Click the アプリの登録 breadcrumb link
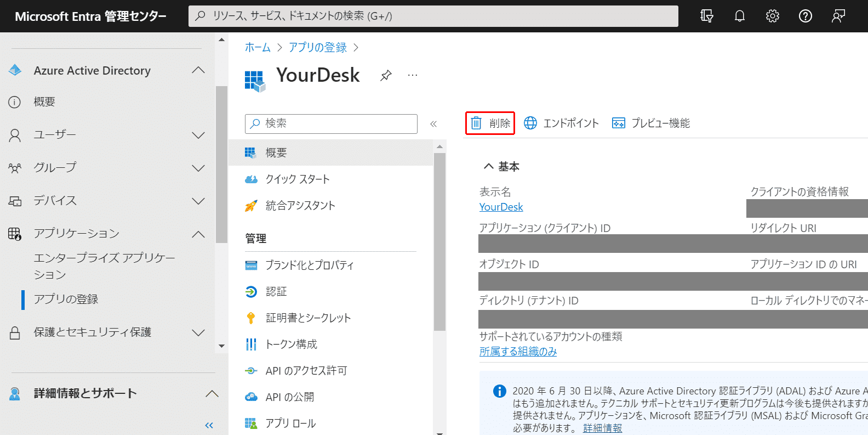The width and height of the screenshot is (868, 435). (x=318, y=48)
